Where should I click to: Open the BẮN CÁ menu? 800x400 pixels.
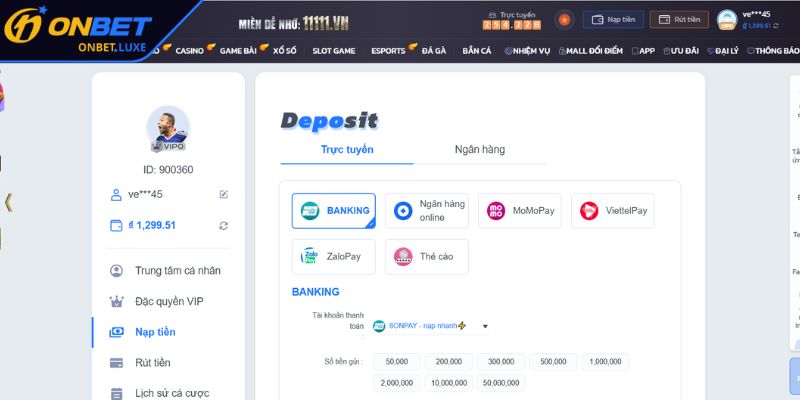coord(477,51)
